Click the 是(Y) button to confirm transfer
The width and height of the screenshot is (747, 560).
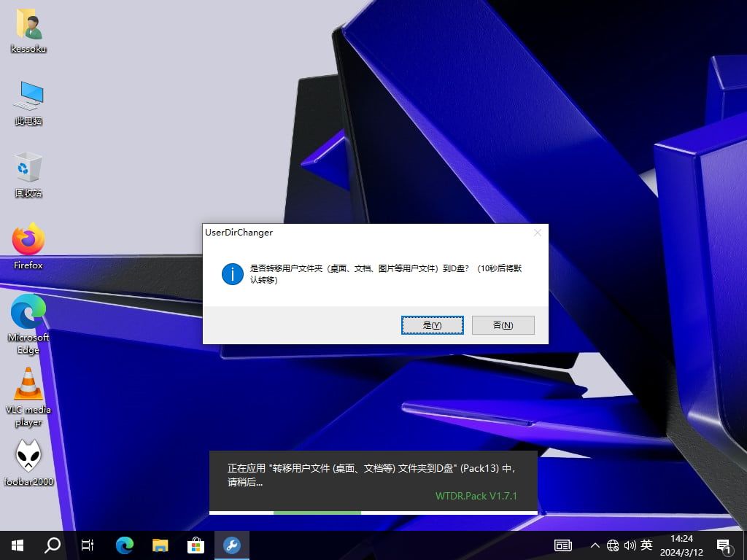(x=432, y=325)
